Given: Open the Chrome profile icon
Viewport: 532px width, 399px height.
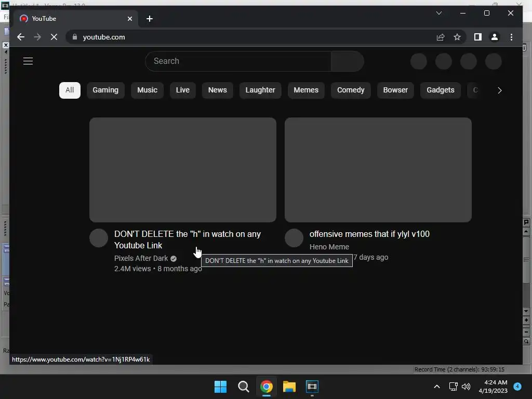Looking at the screenshot, I should coord(495,37).
